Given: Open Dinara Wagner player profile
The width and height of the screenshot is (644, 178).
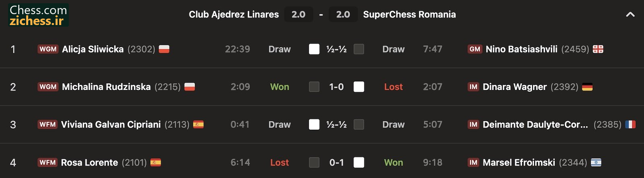Looking at the screenshot, I should (515, 87).
